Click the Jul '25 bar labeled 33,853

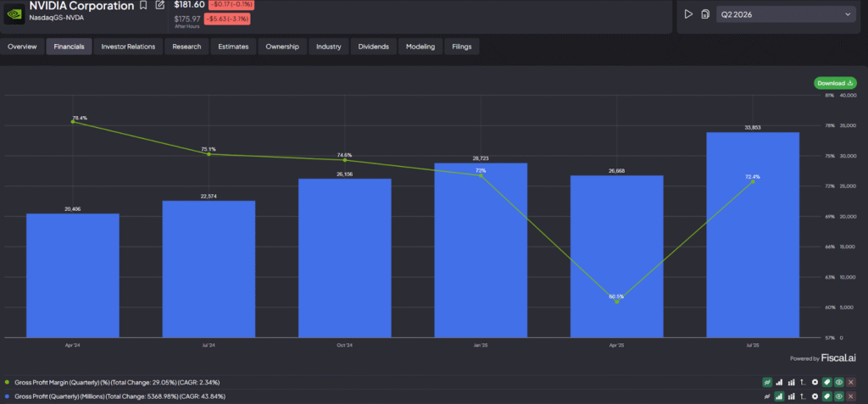point(753,235)
